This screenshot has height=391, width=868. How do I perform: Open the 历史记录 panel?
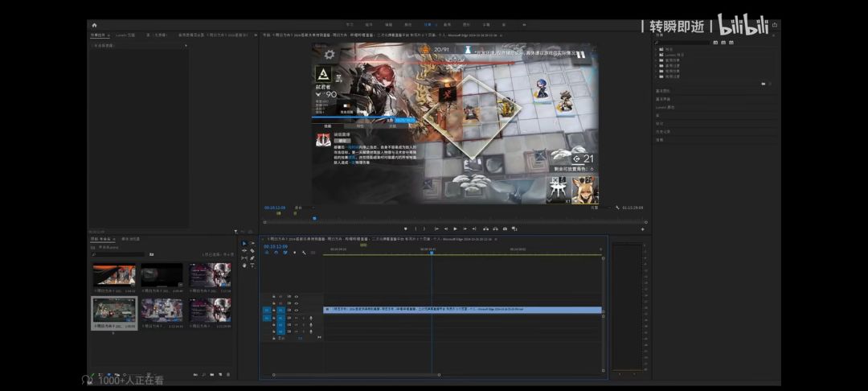click(662, 132)
